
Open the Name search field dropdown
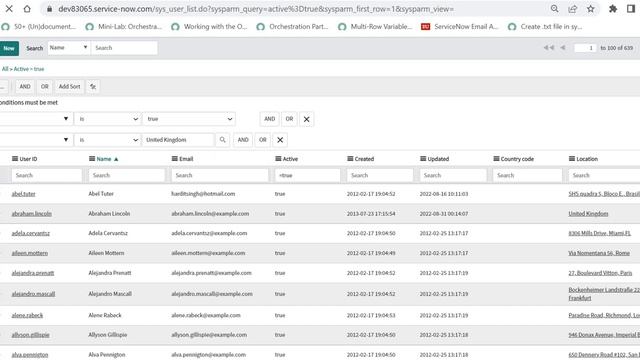coord(69,48)
